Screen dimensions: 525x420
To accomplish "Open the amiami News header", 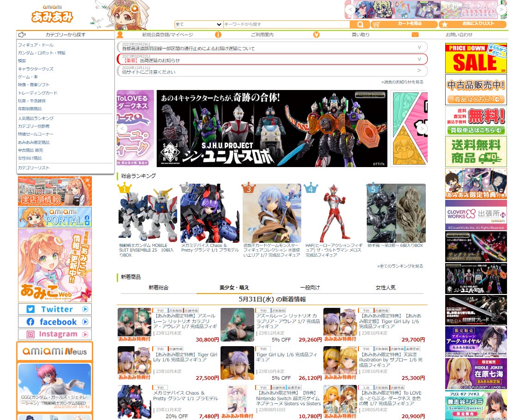I will click(55, 351).
